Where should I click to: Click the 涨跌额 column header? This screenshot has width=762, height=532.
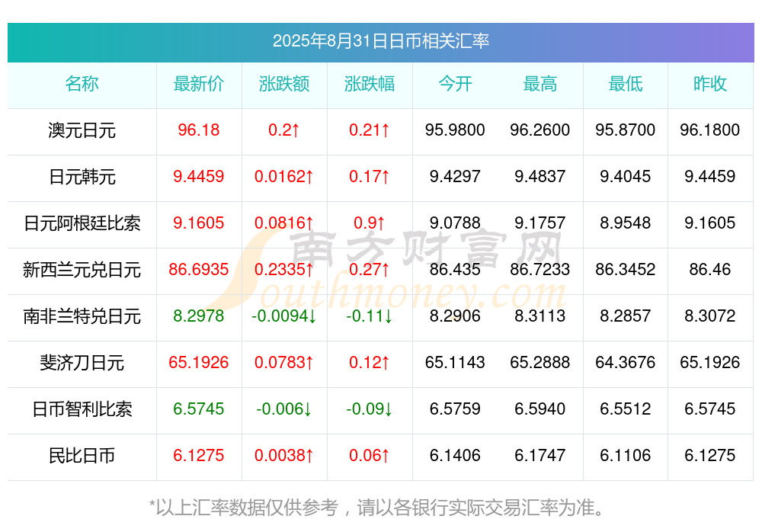click(284, 84)
